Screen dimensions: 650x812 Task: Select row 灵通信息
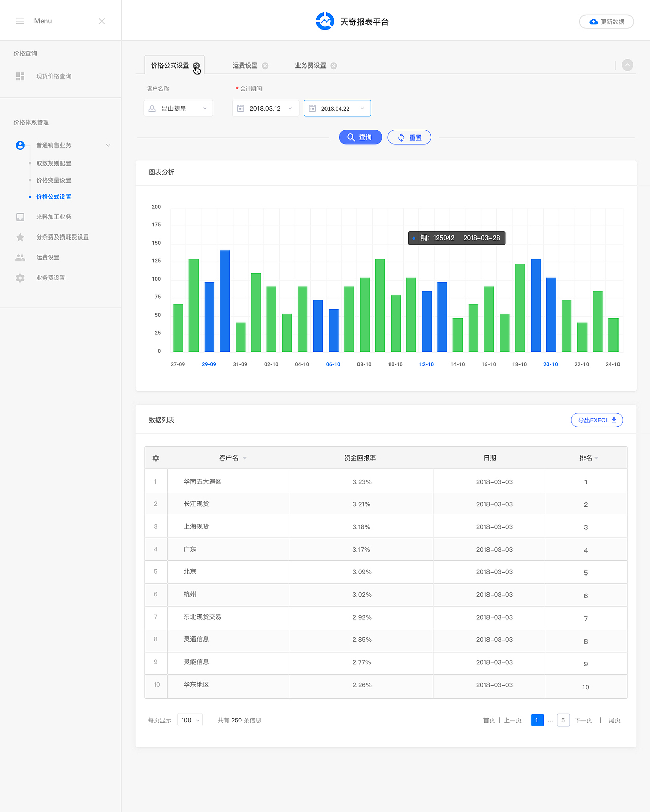[386, 639]
